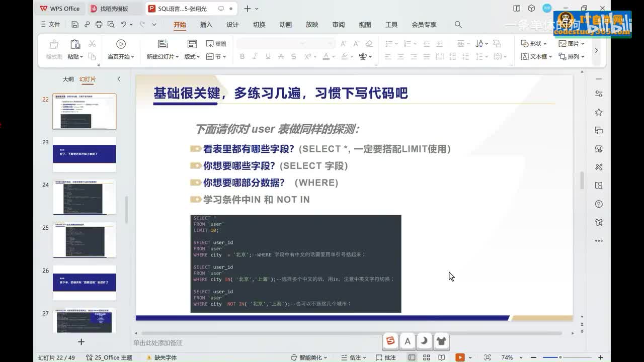Screen dimensions: 644x362
Task: Open the 排列 arrange dropdown
Action: click(x=572, y=57)
